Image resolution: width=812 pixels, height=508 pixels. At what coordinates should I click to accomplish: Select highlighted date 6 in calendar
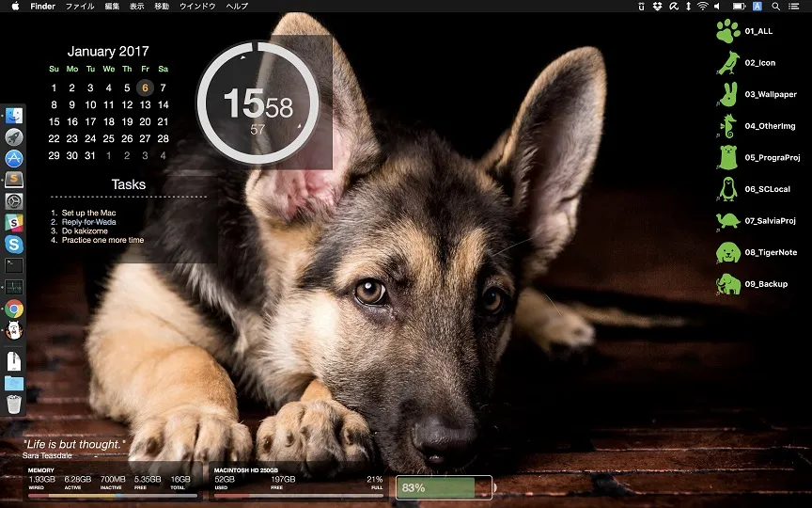145,87
